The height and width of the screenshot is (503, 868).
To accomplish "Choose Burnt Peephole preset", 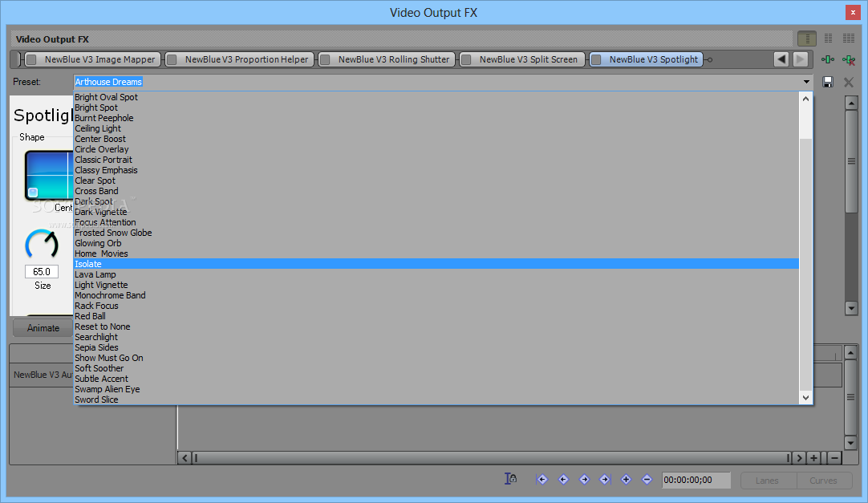I will pos(436,118).
